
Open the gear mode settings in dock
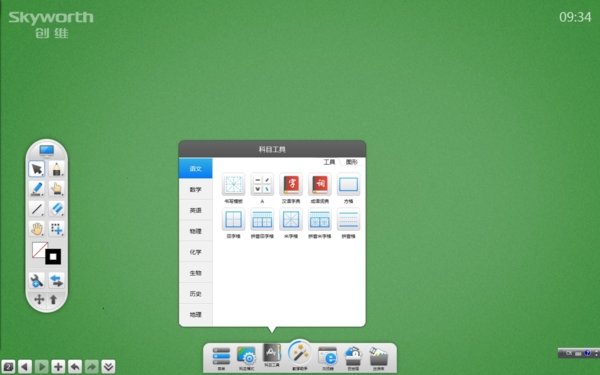tap(246, 357)
